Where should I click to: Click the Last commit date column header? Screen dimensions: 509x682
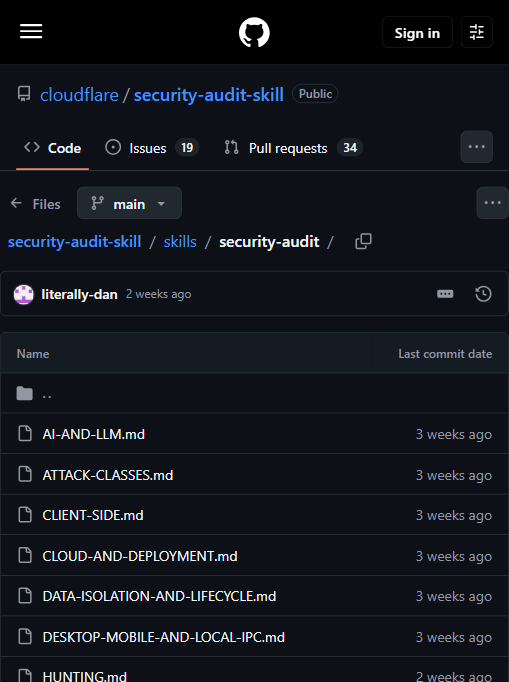pos(445,354)
